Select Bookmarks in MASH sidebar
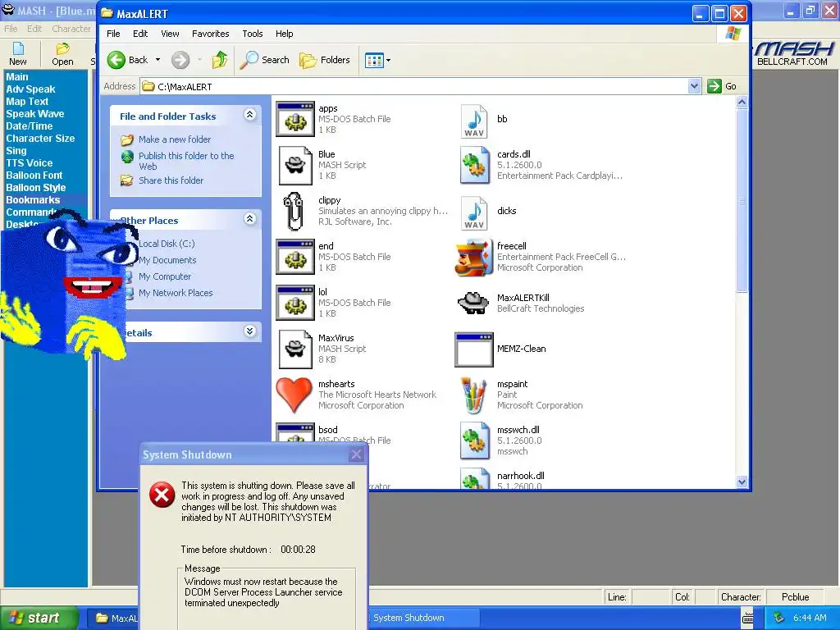The image size is (840, 630). pyautogui.click(x=33, y=200)
